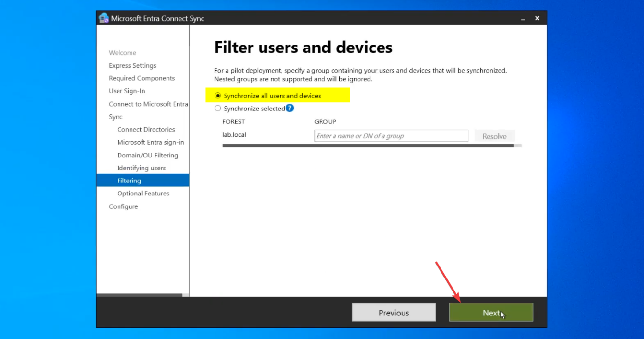
Task: Go to the Next wizard page
Action: coord(491,313)
